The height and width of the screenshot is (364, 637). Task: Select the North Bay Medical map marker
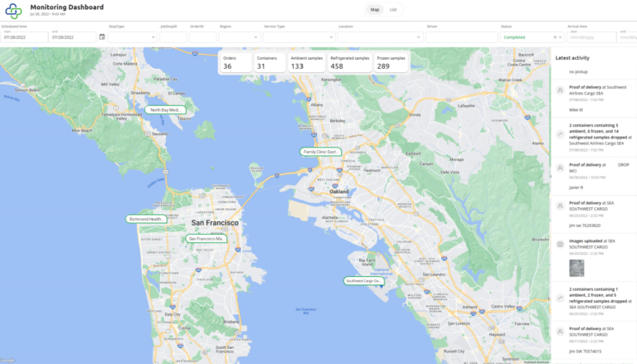(x=165, y=109)
